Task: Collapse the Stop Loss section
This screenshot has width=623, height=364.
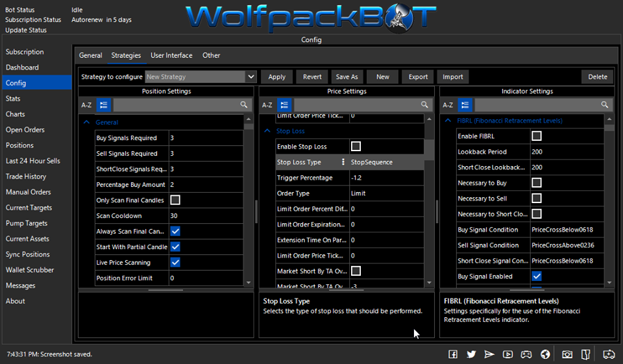Action: click(x=267, y=130)
